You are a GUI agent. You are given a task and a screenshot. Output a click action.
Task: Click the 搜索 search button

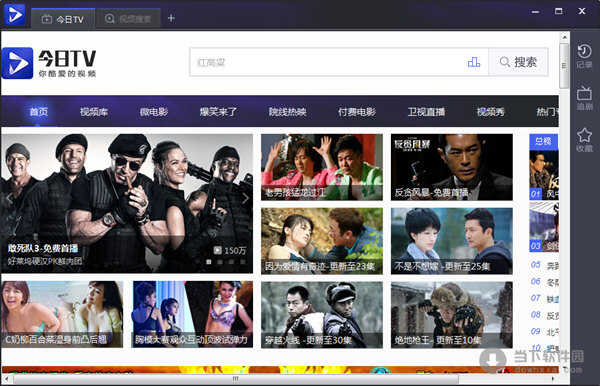pyautogui.click(x=518, y=62)
